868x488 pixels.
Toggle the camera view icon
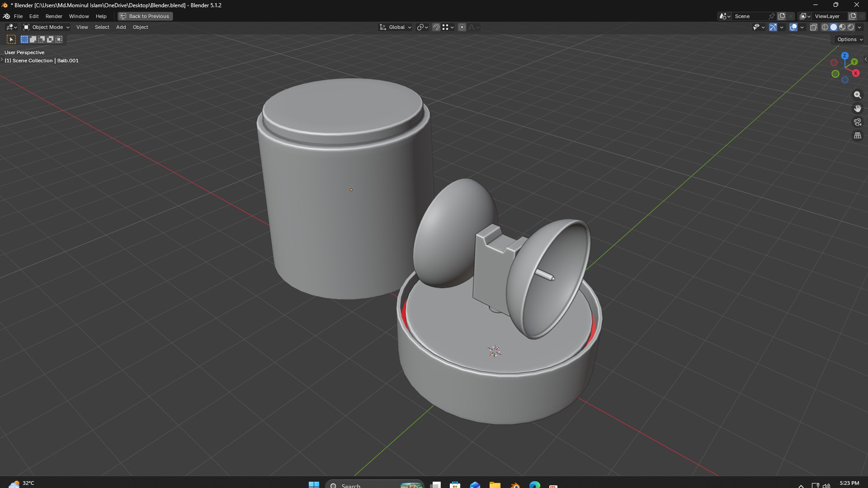click(x=857, y=122)
